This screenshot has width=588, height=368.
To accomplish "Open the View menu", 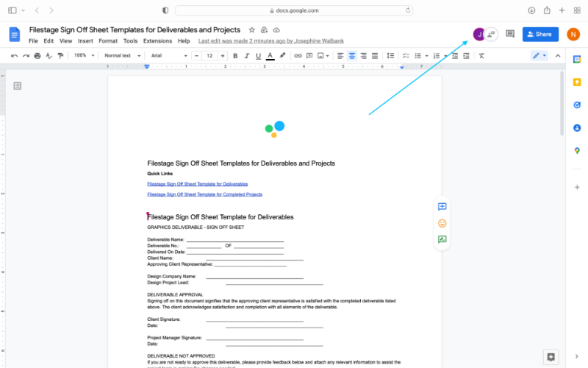I will (x=65, y=41).
